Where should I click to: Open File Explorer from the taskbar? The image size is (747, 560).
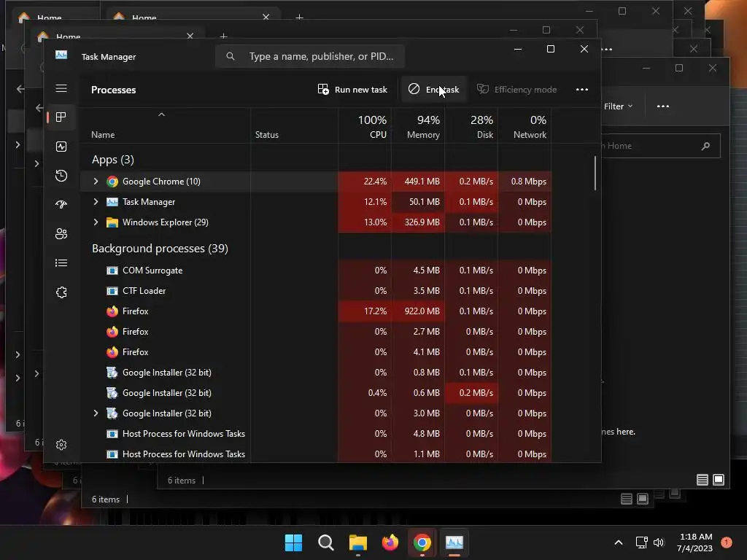pos(357,542)
